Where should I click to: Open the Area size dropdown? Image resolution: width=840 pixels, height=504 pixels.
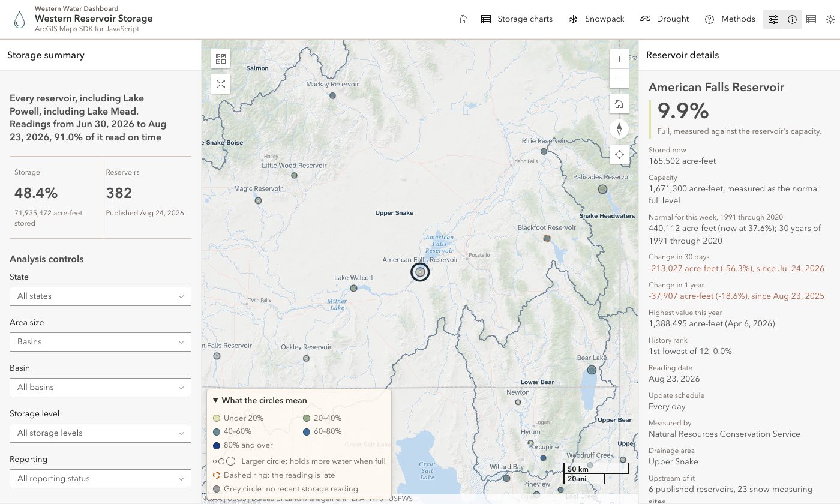click(100, 341)
